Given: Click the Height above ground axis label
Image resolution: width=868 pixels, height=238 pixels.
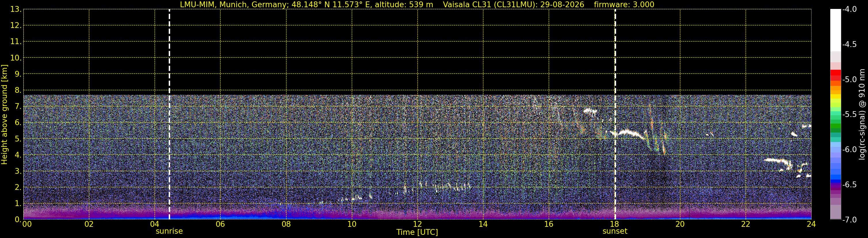Looking at the screenshot, I should 4,114.
